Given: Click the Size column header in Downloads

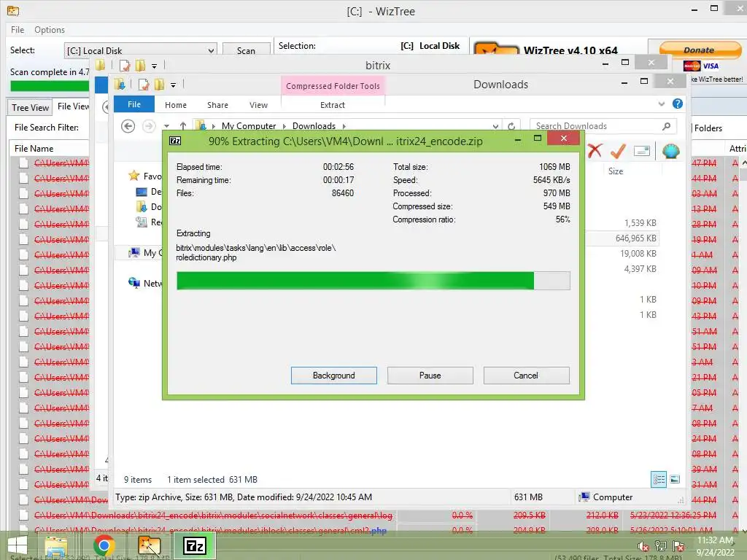Looking at the screenshot, I should [x=615, y=171].
